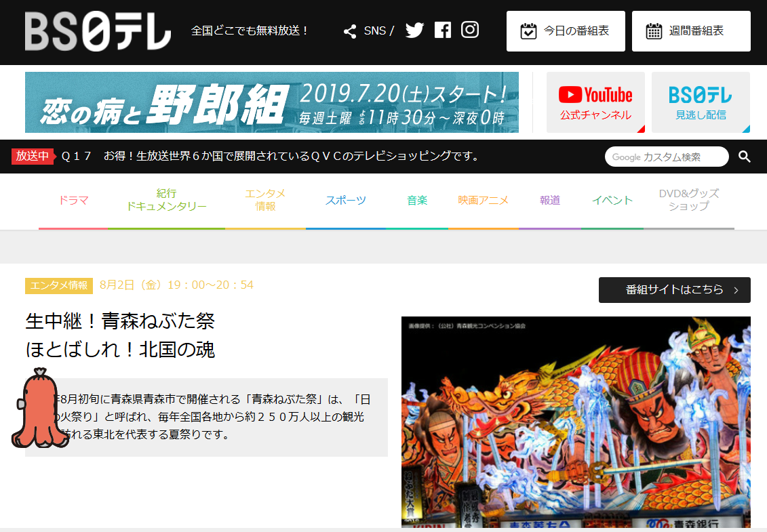Screen dimensions: 767x532
Task: Click the BS0テレ logo
Action: tap(98, 31)
